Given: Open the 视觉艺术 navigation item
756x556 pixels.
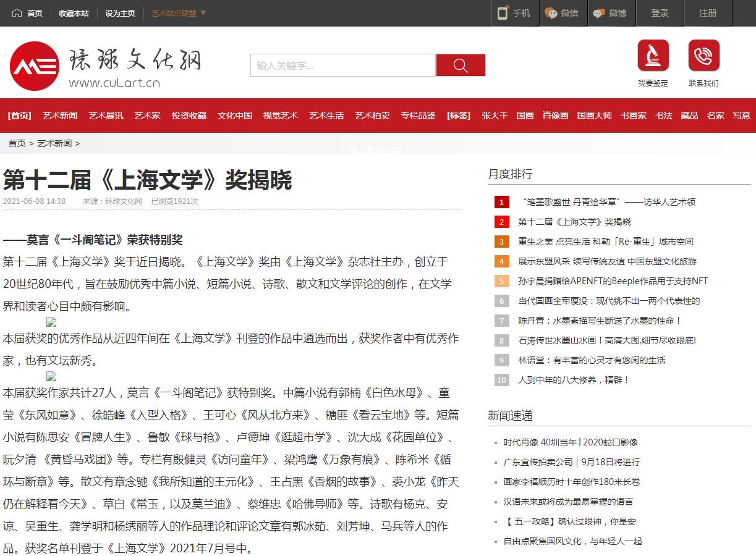Looking at the screenshot, I should click(280, 116).
